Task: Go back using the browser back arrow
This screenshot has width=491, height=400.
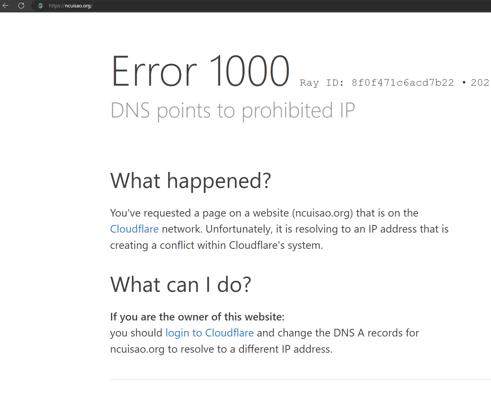Action: (5, 6)
